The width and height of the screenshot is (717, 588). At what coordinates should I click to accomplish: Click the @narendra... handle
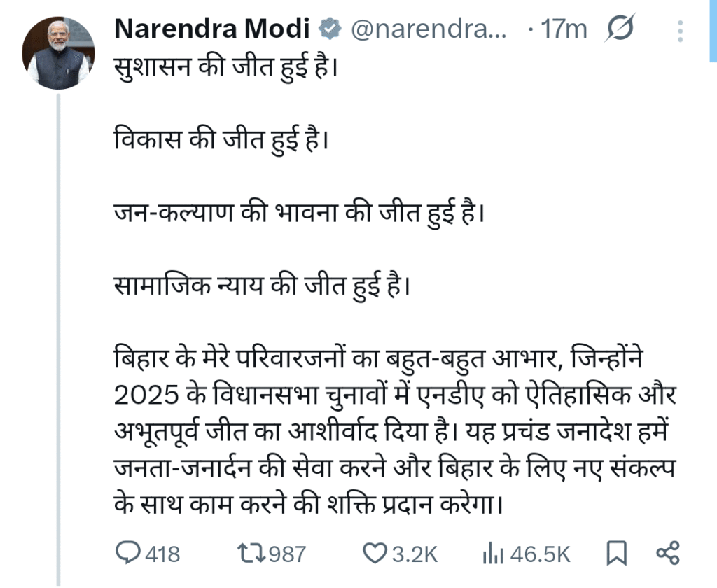(428, 30)
